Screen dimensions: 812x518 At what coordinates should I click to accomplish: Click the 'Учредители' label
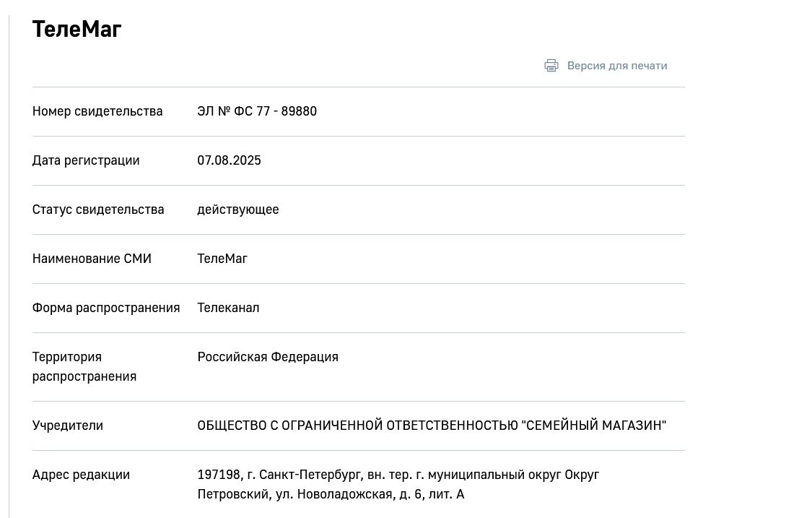click(67, 426)
